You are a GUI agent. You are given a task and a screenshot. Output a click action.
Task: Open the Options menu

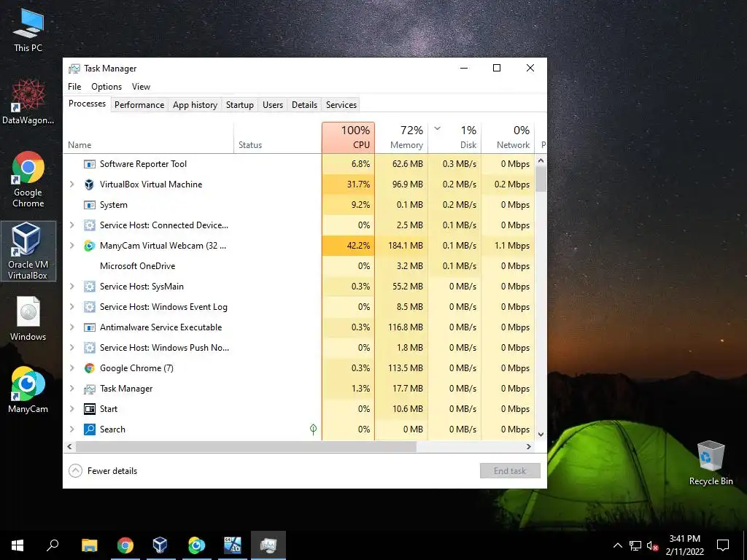tap(107, 87)
